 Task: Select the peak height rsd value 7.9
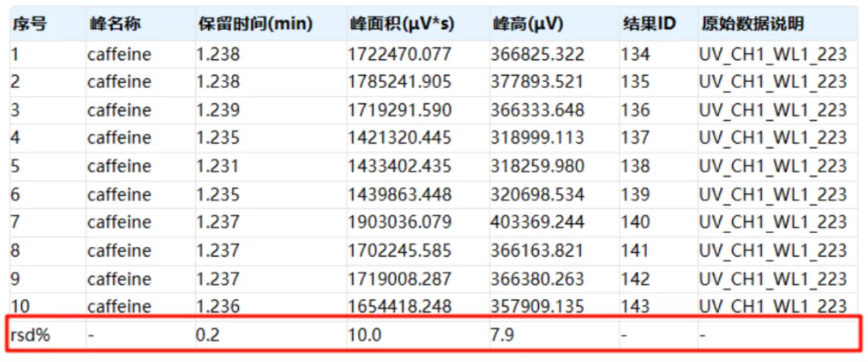coord(502,335)
